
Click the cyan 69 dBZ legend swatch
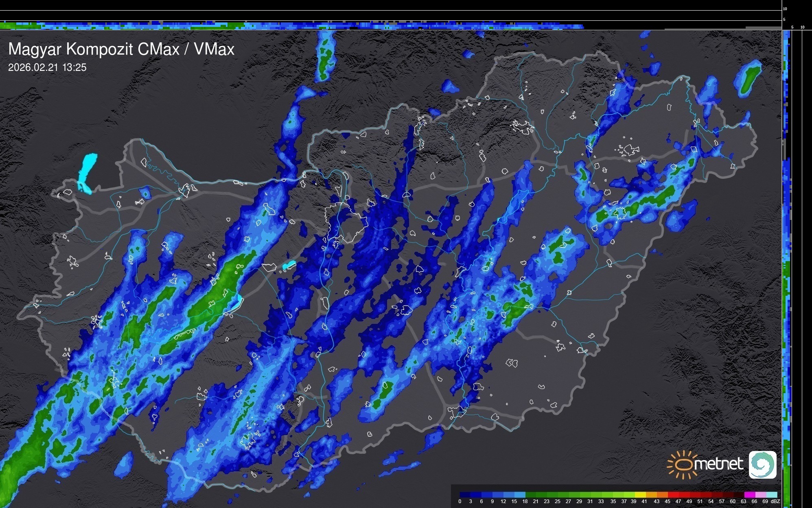point(771,495)
